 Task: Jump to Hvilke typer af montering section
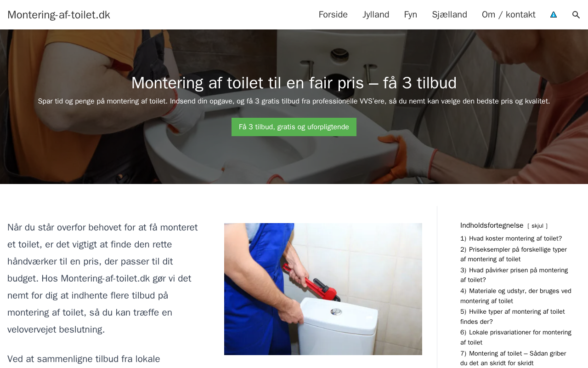pyautogui.click(x=513, y=316)
